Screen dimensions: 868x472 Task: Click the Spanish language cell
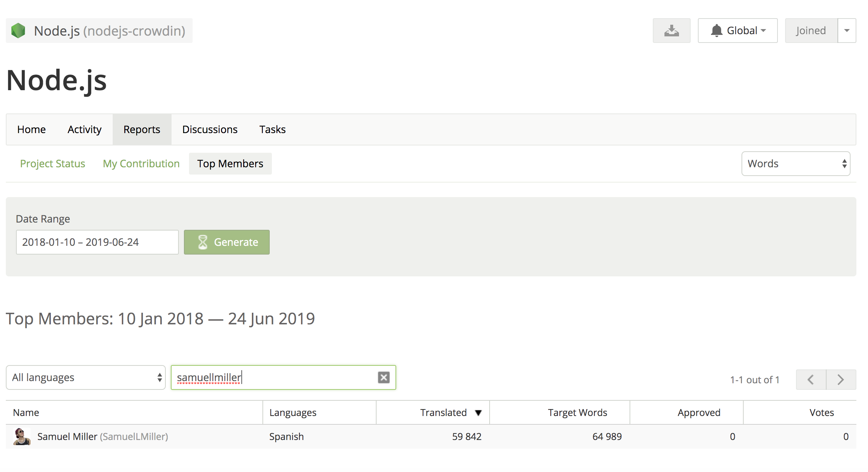286,436
